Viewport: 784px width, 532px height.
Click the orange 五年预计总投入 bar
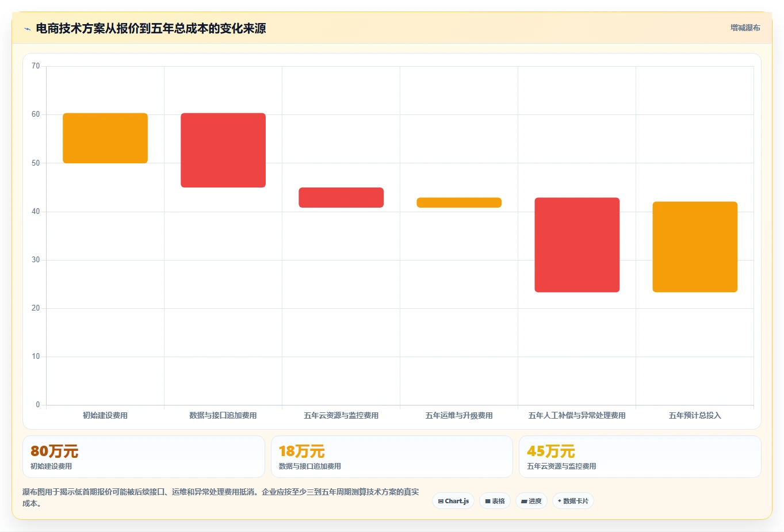click(695, 247)
